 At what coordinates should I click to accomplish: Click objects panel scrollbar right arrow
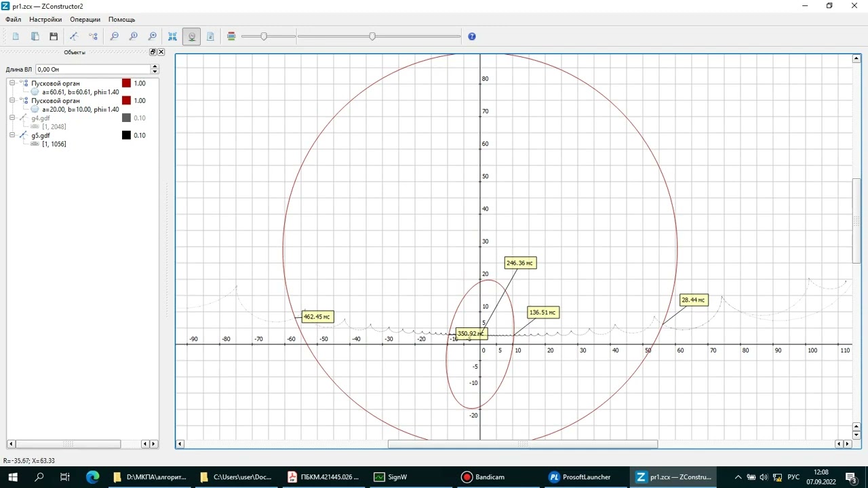pos(154,444)
